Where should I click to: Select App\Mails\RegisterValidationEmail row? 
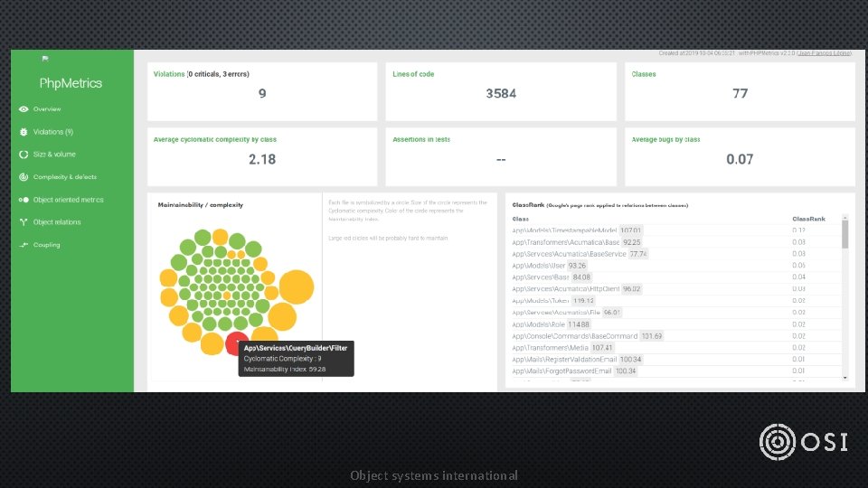(676, 359)
